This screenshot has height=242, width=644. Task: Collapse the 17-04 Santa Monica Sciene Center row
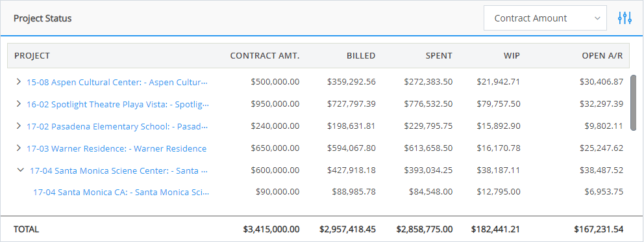[x=21, y=170]
